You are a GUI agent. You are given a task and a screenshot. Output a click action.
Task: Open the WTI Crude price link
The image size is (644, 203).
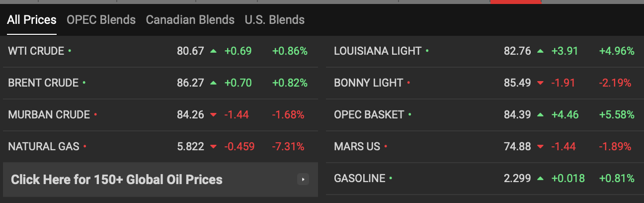36,51
